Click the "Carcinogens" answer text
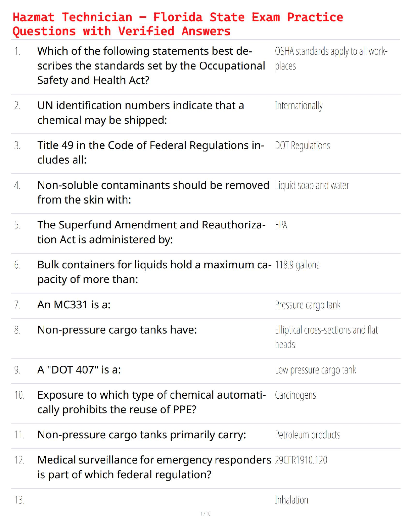The height and width of the screenshot is (532, 411). tap(295, 395)
